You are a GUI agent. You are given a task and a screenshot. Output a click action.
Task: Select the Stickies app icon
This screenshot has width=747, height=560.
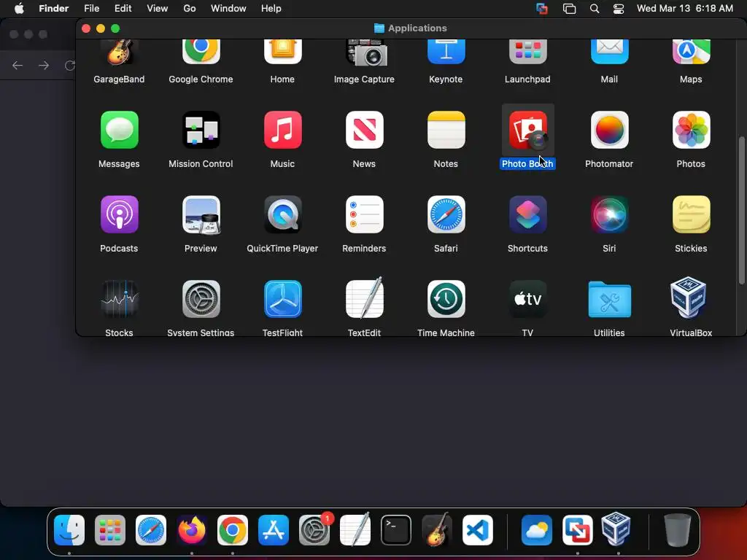[691, 214]
